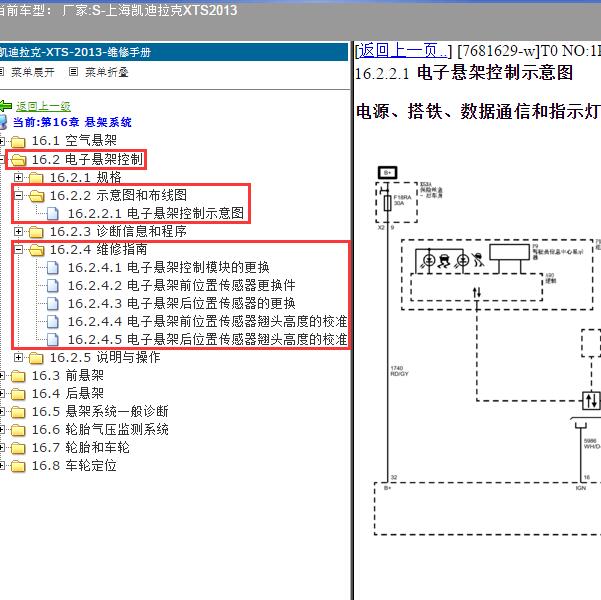601x600 pixels.
Task: Select the 16.2.5 说明与操作 label
Action: pos(105,358)
